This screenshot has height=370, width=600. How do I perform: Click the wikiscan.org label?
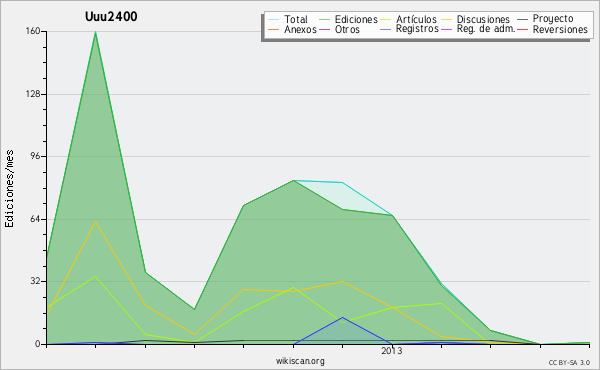pyautogui.click(x=300, y=361)
